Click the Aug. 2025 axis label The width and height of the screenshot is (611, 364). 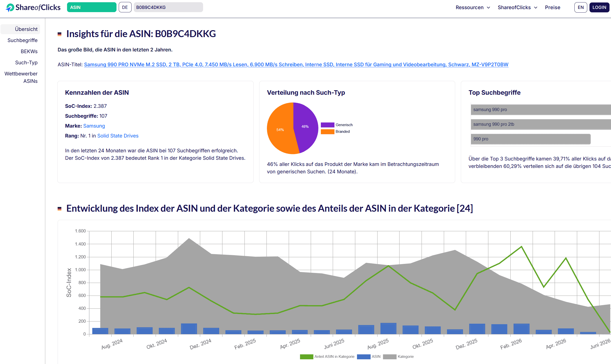pyautogui.click(x=378, y=344)
